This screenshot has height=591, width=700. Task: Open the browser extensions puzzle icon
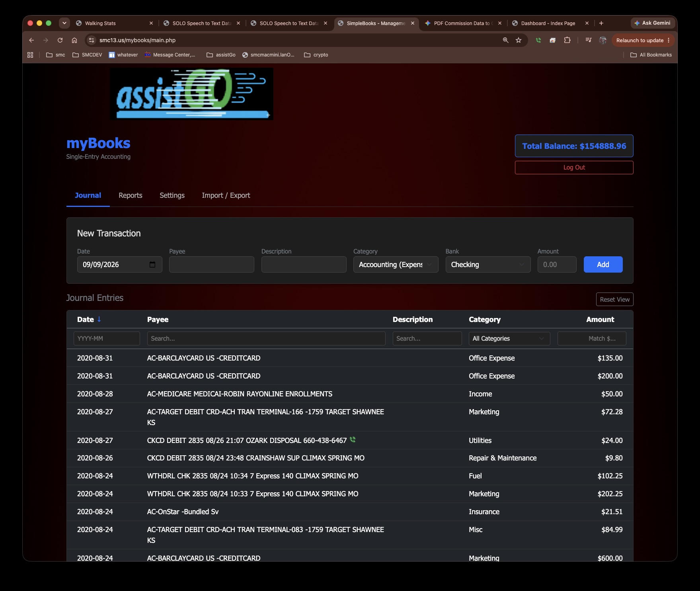tap(567, 40)
